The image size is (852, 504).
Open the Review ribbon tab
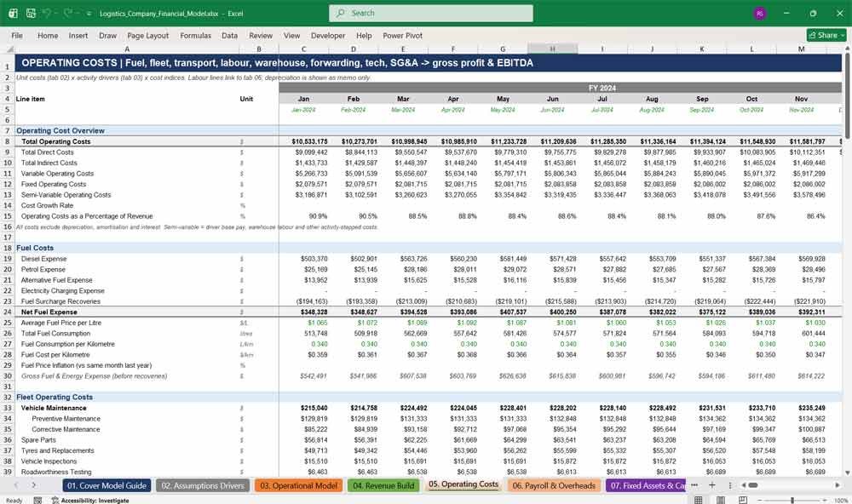click(261, 35)
